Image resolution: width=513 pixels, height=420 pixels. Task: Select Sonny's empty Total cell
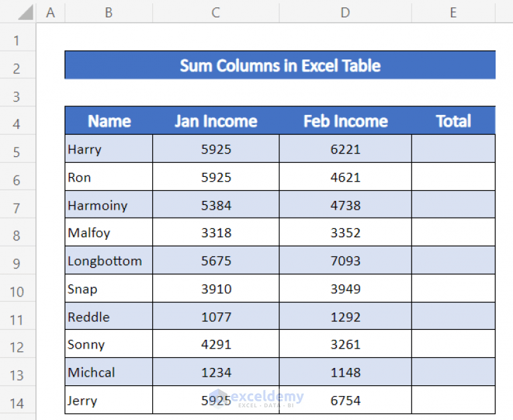(454, 344)
